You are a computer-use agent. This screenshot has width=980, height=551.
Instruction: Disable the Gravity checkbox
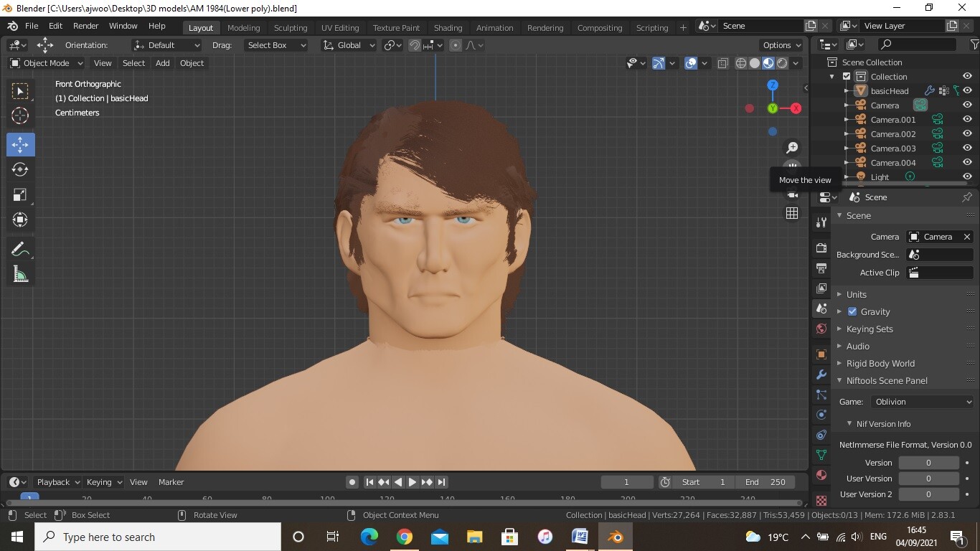pyautogui.click(x=852, y=311)
